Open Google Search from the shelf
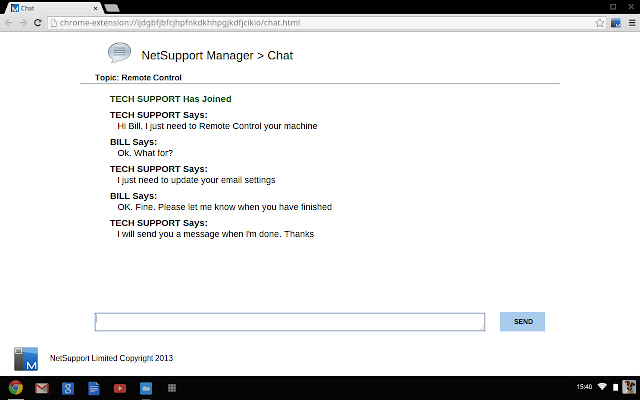Viewport: 640px width, 400px height. point(68,388)
